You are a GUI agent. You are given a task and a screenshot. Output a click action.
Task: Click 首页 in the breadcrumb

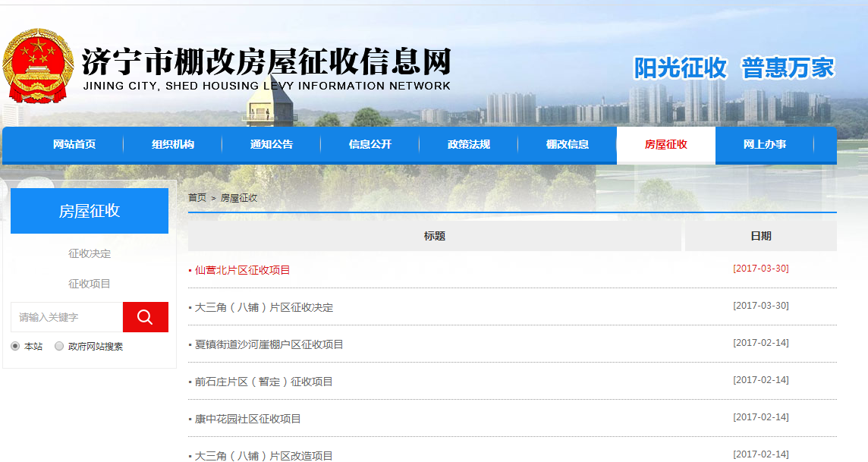pos(197,198)
